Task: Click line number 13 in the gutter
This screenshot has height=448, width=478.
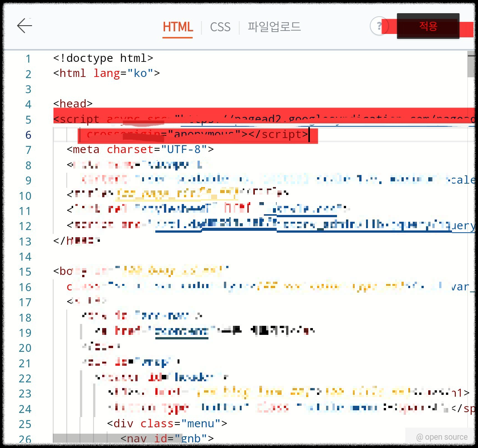Action: 25,242
